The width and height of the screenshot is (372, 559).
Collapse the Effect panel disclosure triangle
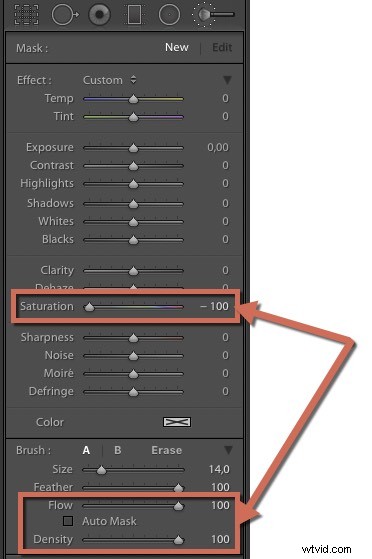[x=227, y=80]
